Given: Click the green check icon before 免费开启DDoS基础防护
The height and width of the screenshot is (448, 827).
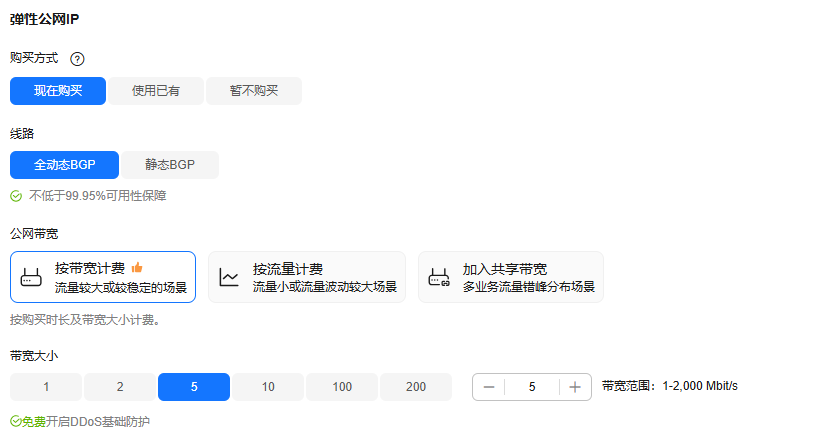Looking at the screenshot, I should pyautogui.click(x=16, y=421).
